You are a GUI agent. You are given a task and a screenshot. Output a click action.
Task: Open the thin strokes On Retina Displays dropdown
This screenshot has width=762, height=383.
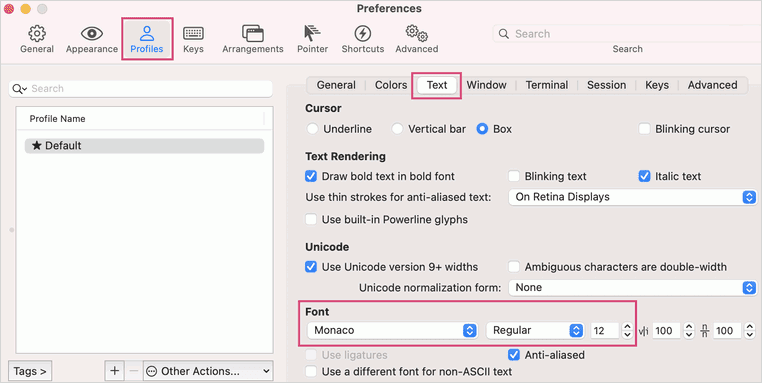(x=633, y=197)
